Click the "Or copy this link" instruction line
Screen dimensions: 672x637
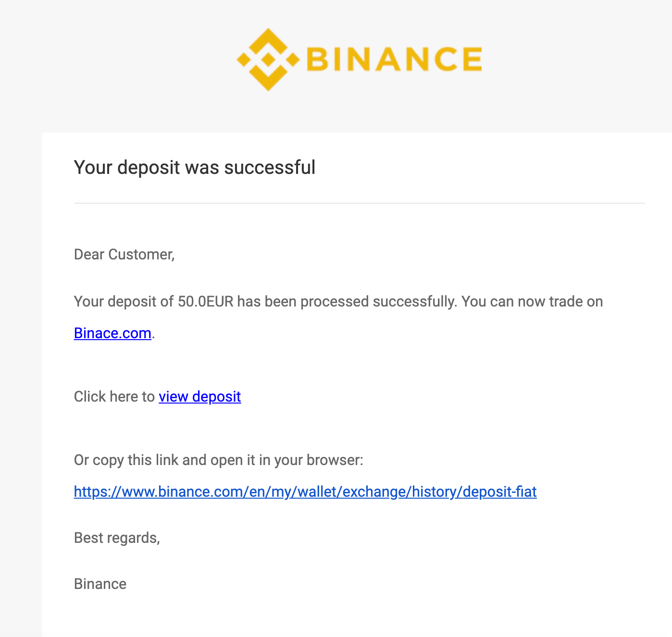[219, 460]
